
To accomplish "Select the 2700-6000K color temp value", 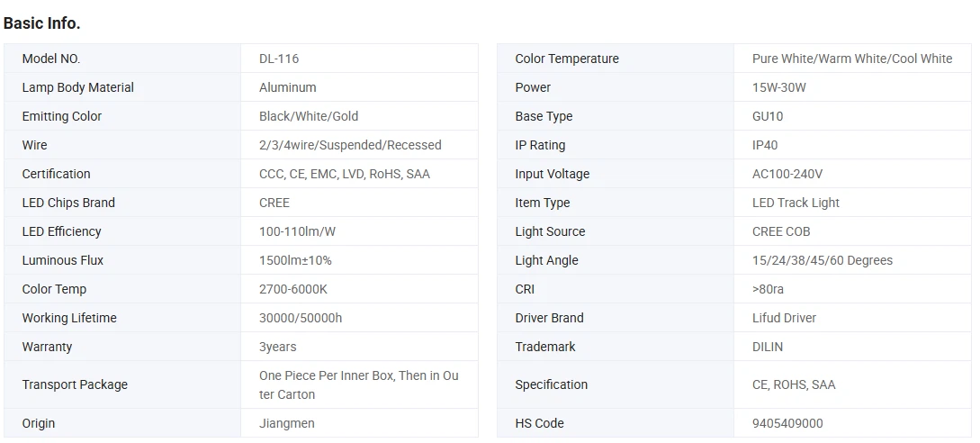I will click(x=293, y=289).
